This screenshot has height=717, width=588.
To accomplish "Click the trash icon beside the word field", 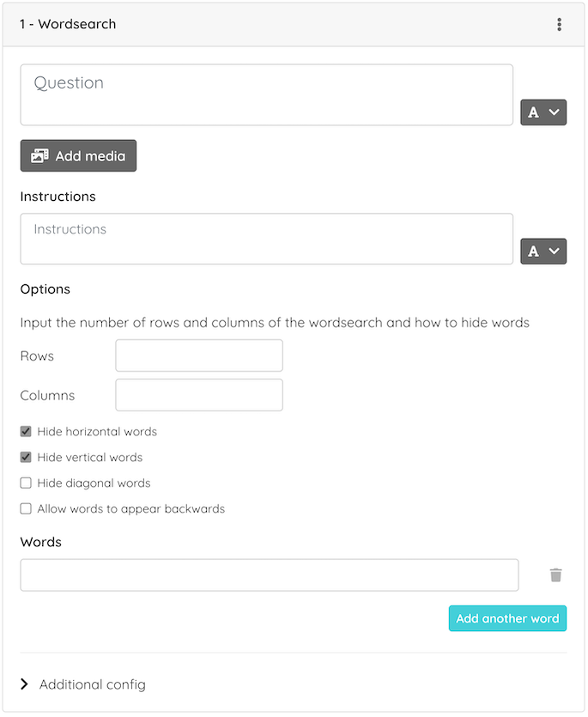I will click(x=555, y=574).
